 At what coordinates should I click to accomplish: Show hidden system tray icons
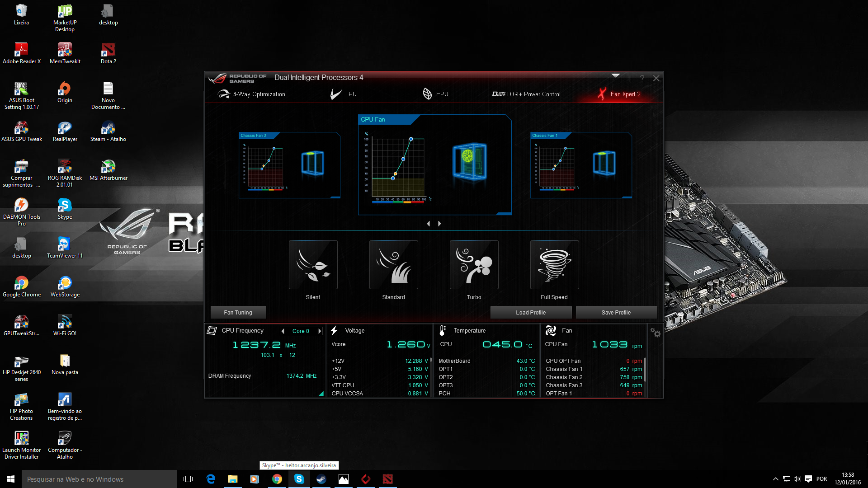(776, 479)
